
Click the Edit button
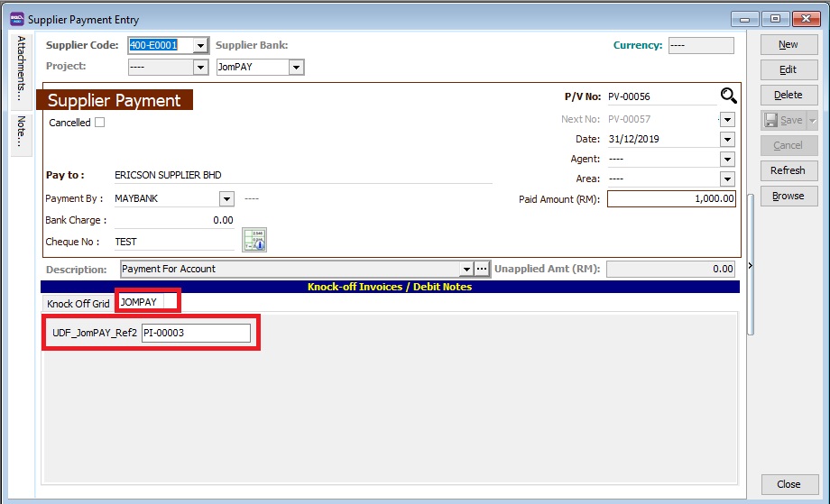coord(788,69)
